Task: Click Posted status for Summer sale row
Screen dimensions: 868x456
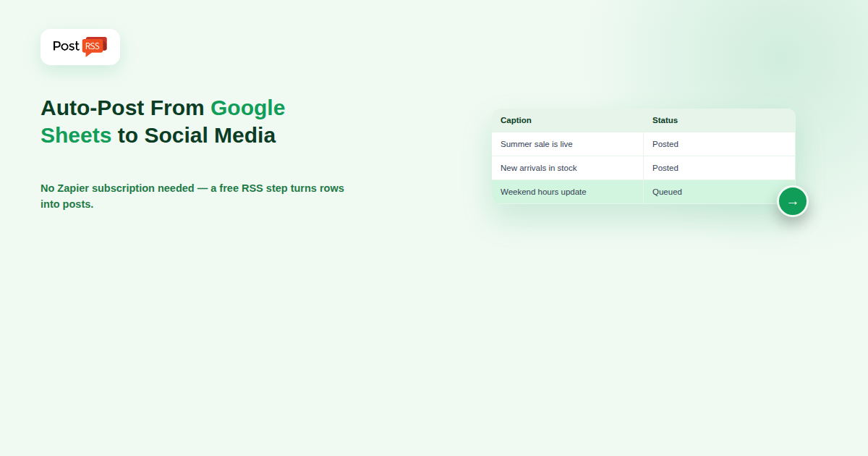Action: pos(720,144)
